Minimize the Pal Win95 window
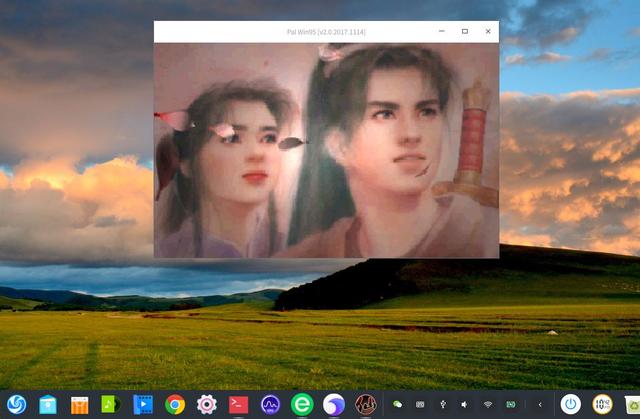 [442, 31]
